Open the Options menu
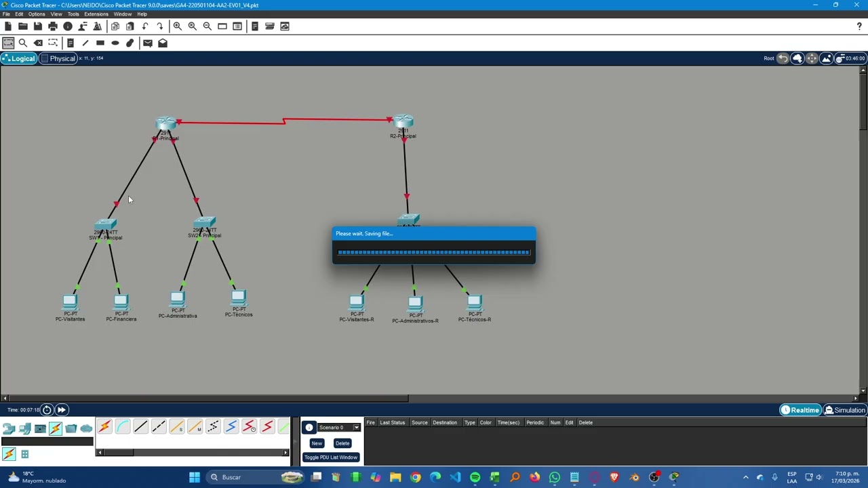This screenshot has height=488, width=868. coord(37,14)
